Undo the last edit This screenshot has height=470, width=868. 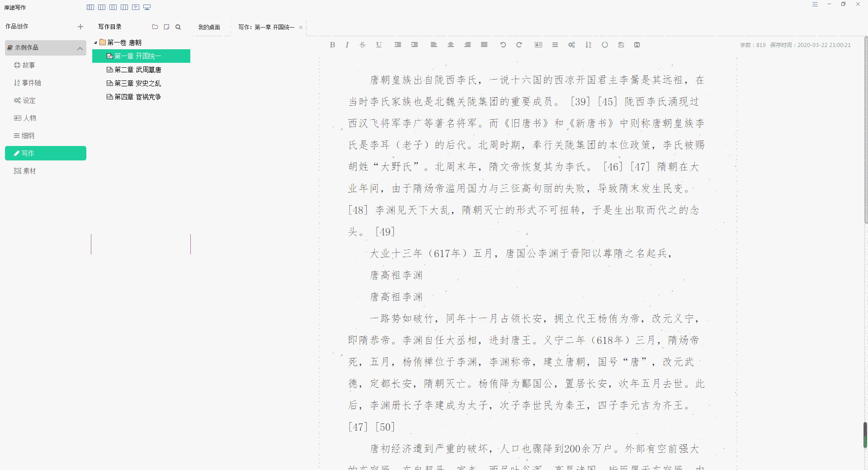click(503, 45)
